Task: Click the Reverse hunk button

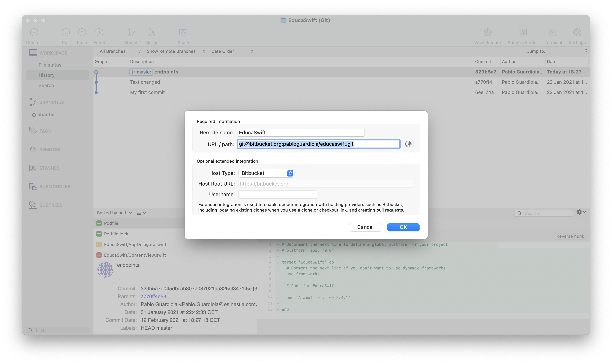Action: pyautogui.click(x=570, y=236)
